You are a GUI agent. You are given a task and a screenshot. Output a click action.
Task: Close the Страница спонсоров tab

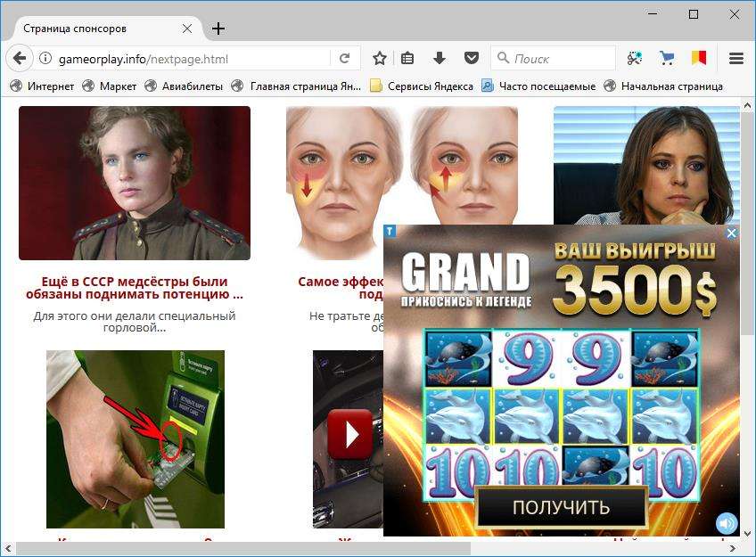pos(187,29)
